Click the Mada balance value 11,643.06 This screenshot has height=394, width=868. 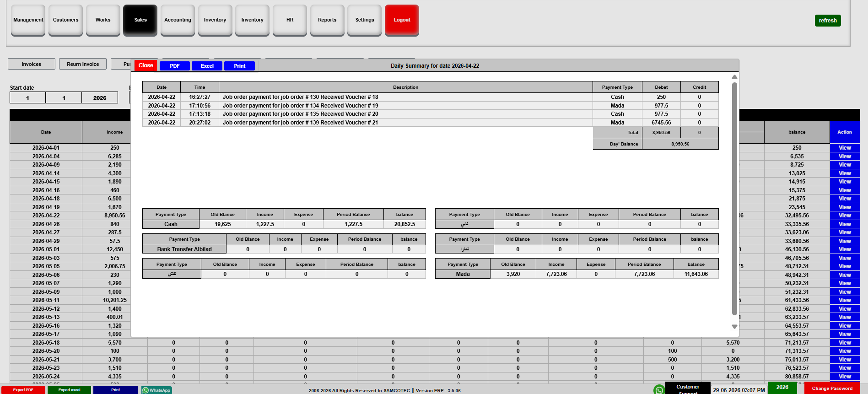coord(696,274)
